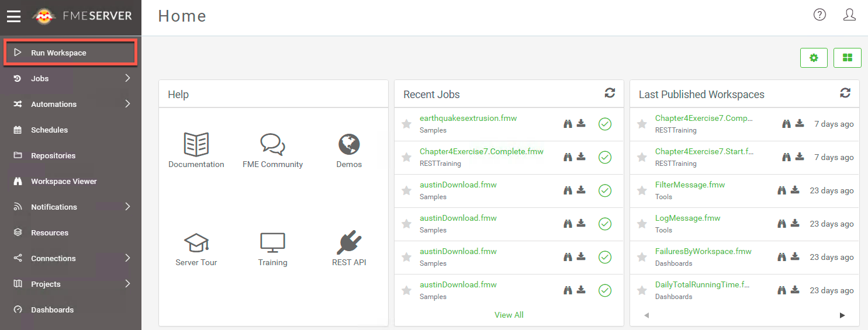
Task: View Chapter4Exercise7.Complete.fmw recent job in viewer
Action: tap(568, 157)
